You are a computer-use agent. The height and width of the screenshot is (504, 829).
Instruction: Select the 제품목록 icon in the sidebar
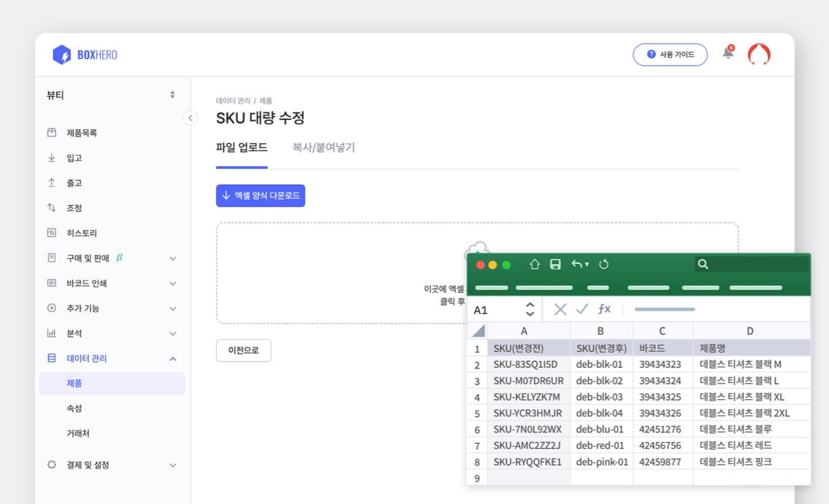pos(51,133)
